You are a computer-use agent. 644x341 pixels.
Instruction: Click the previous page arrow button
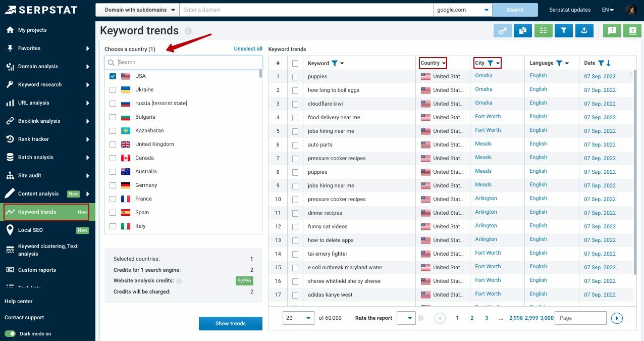tap(440, 318)
